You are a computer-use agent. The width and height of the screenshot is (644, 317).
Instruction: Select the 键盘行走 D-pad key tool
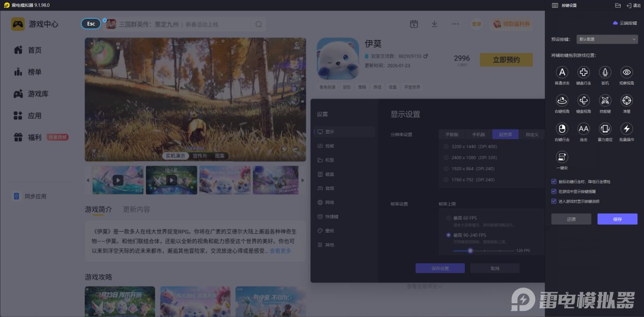583,75
